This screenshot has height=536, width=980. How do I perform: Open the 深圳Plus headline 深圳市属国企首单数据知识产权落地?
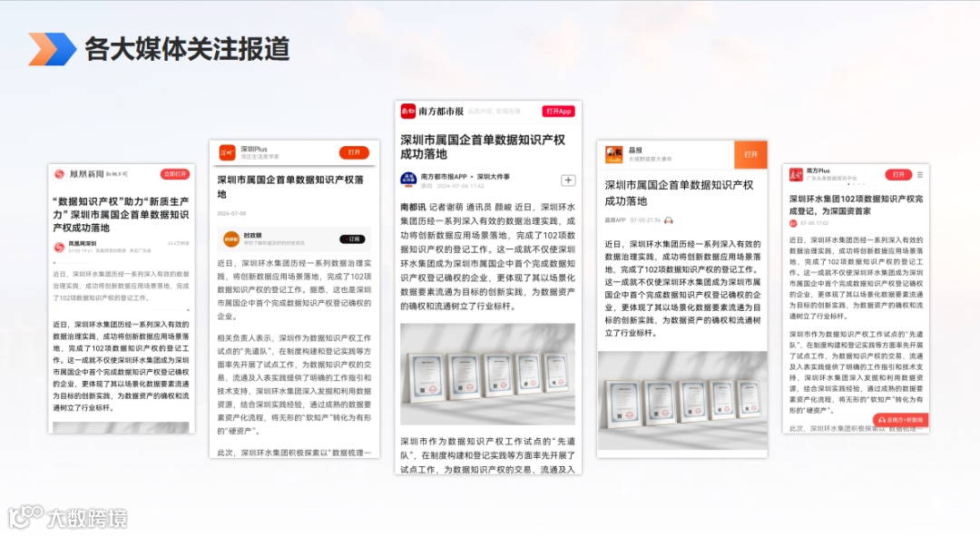(x=290, y=186)
